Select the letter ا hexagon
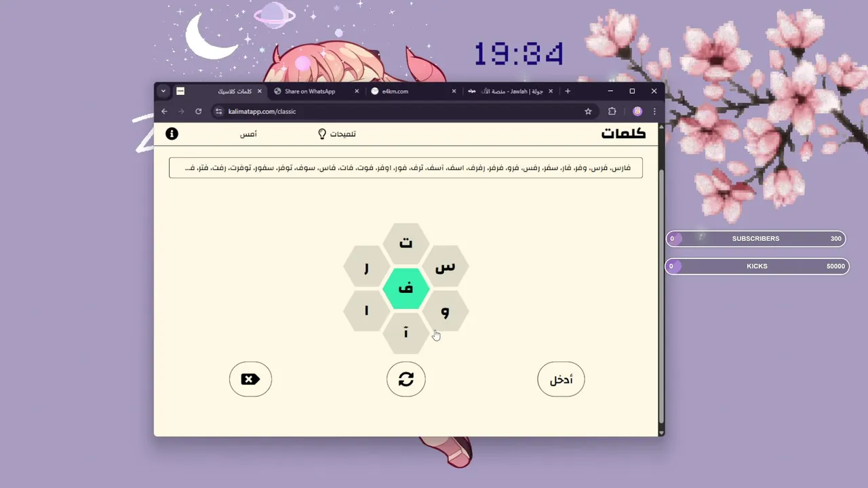This screenshot has height=488, width=868. 366,311
